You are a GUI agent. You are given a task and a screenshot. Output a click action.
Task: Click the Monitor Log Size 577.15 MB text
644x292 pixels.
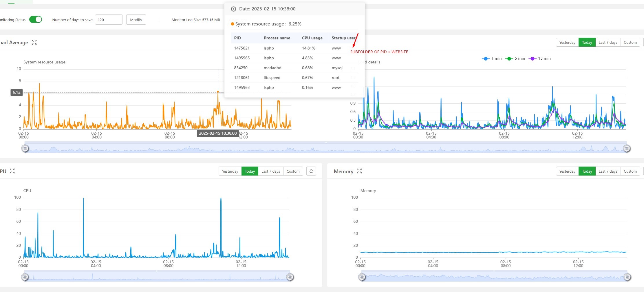[x=196, y=20]
